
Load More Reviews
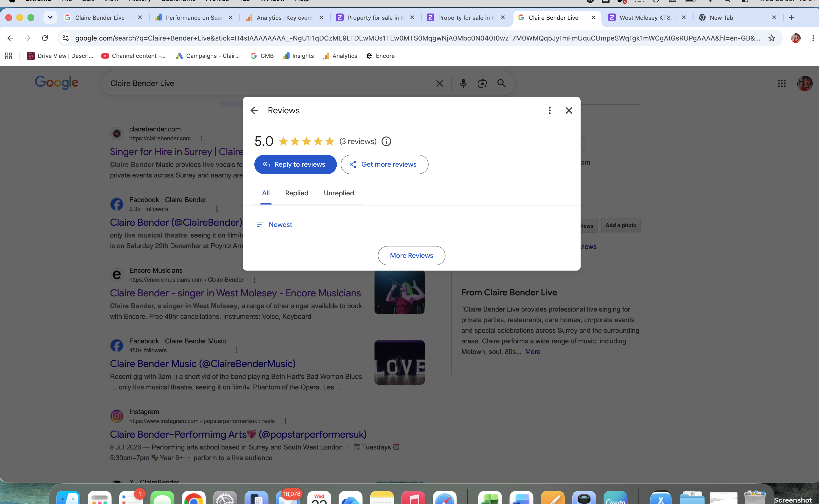point(411,256)
